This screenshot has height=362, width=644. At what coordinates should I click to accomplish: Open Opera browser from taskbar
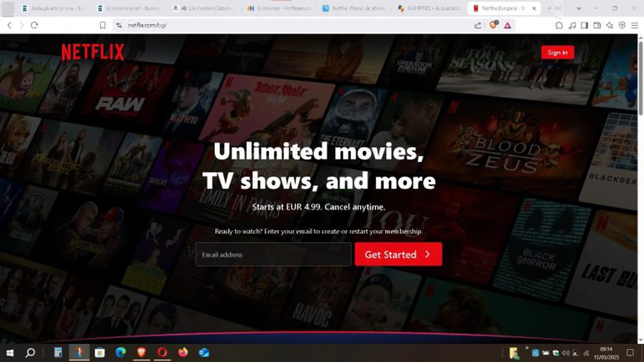(162, 353)
